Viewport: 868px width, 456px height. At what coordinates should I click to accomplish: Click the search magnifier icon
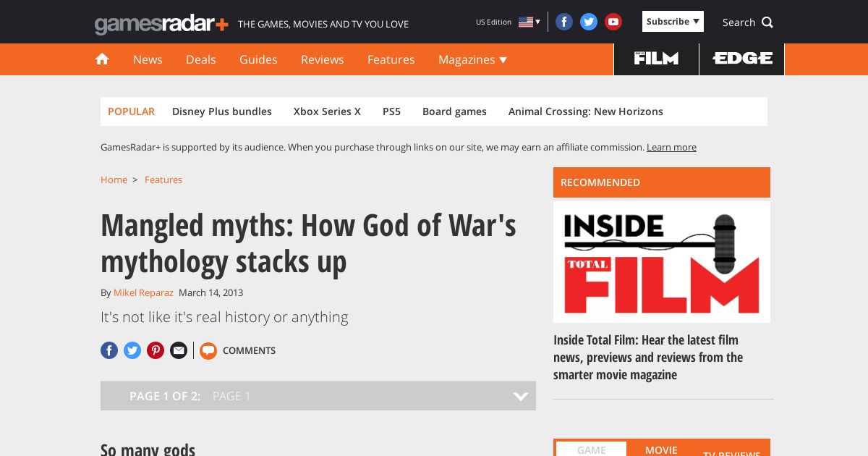[x=767, y=22]
